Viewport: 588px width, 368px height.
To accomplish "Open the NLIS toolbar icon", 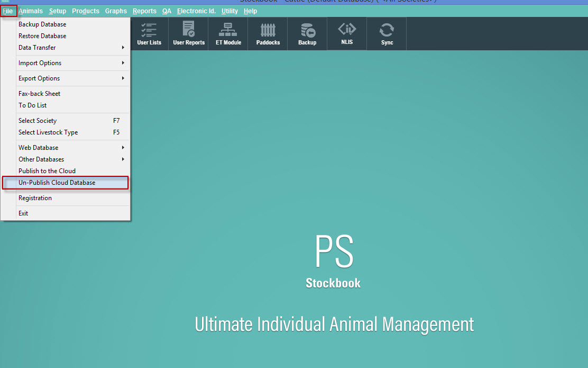I will [x=347, y=34].
